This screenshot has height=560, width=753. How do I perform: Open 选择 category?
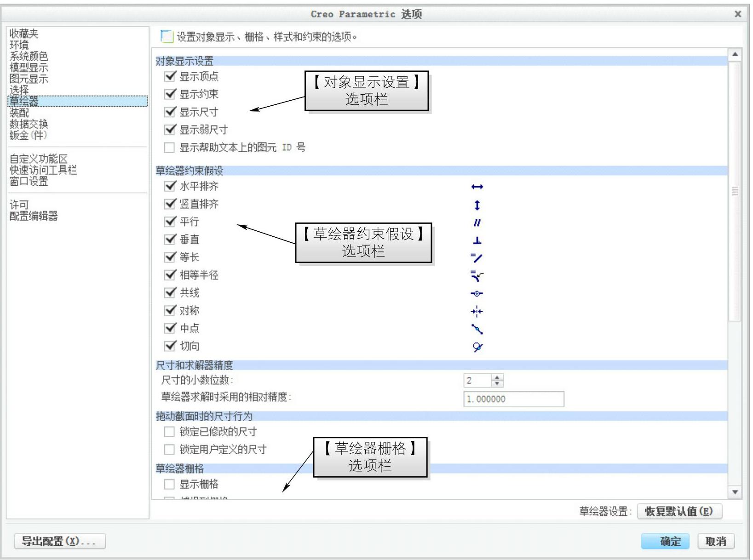pos(19,90)
